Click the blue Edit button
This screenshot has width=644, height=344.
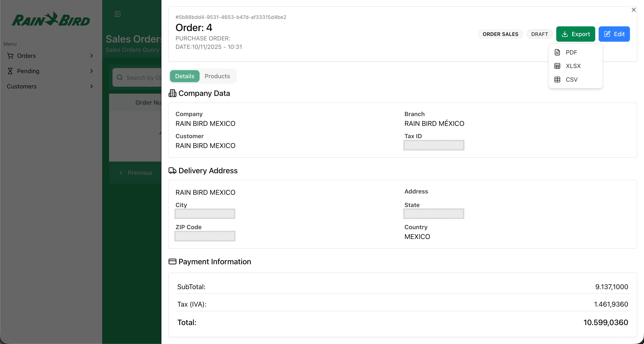[614, 34]
